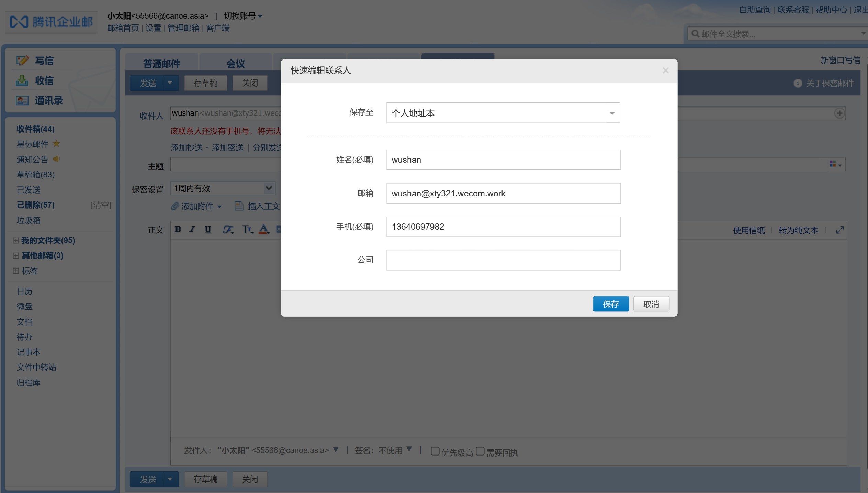Click the 使用信纸 link
Viewport: 868px width, 493px height.
(x=749, y=230)
